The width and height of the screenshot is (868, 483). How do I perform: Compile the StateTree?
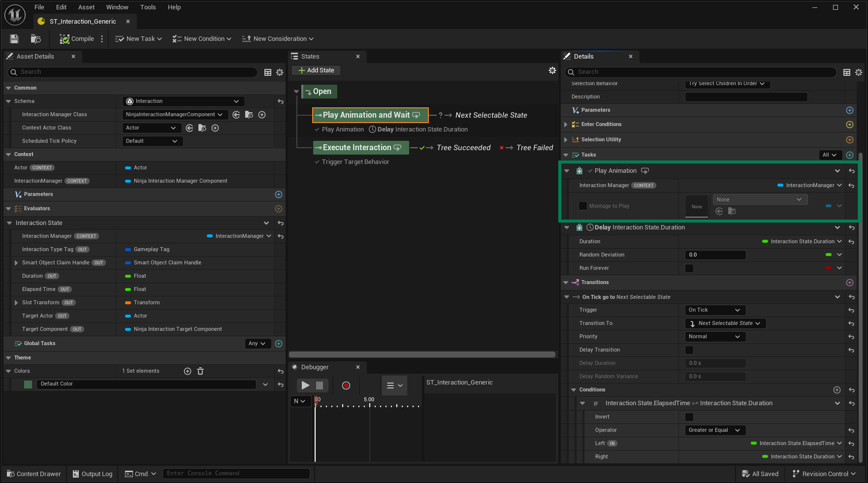click(x=76, y=38)
